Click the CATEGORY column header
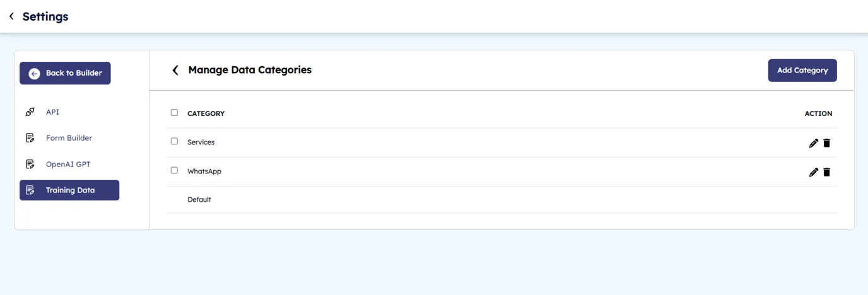The height and width of the screenshot is (295, 868). 206,113
